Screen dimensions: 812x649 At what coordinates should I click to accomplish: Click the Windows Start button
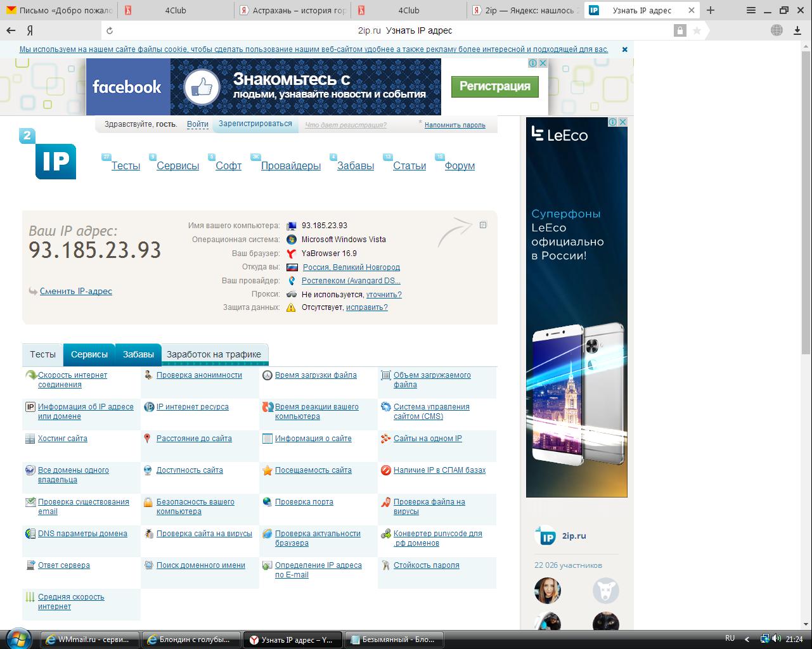coord(19,639)
